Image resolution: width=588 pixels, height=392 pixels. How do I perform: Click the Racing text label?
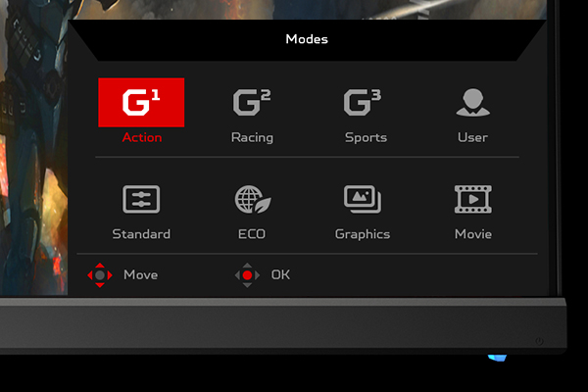pos(252,138)
